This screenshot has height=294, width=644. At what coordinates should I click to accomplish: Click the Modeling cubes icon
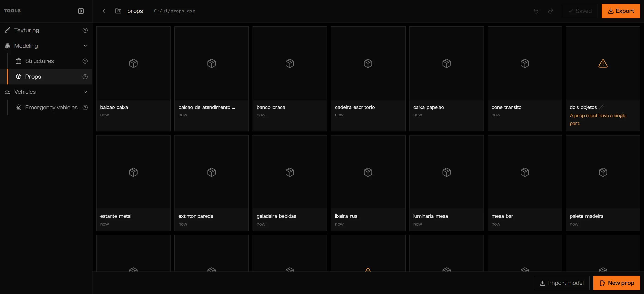click(8, 46)
